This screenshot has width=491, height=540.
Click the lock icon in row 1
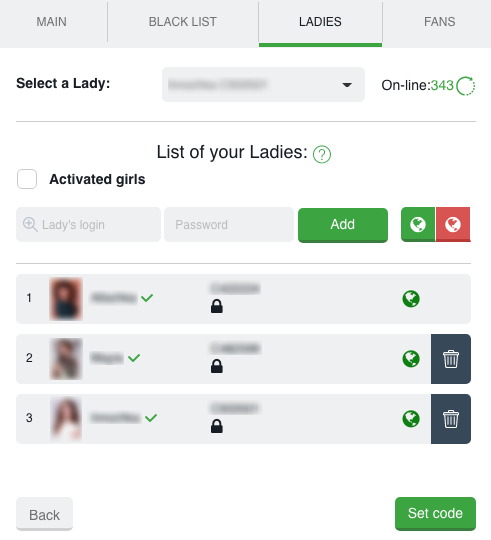click(217, 306)
